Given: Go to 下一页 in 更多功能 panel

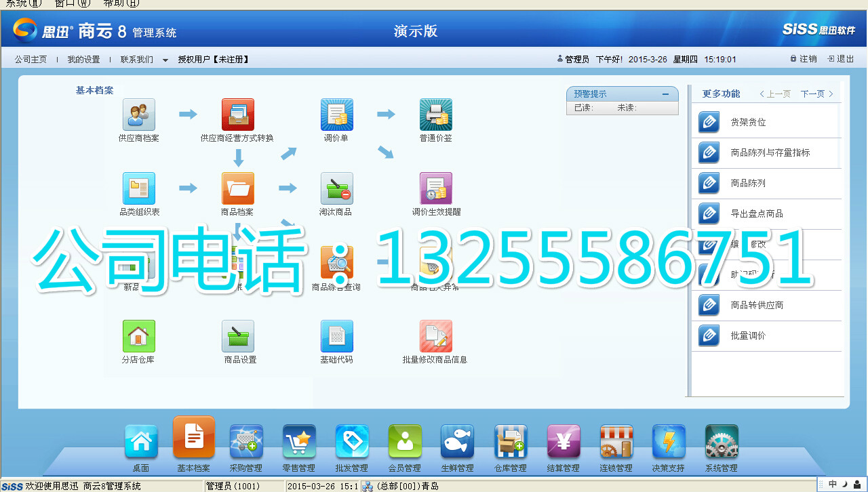Looking at the screenshot, I should point(816,94).
